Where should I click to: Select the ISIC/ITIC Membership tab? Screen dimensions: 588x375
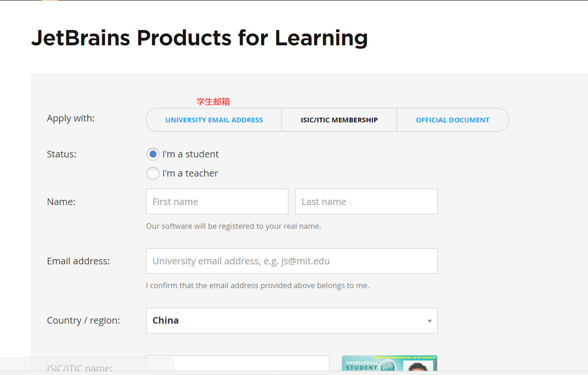point(339,120)
